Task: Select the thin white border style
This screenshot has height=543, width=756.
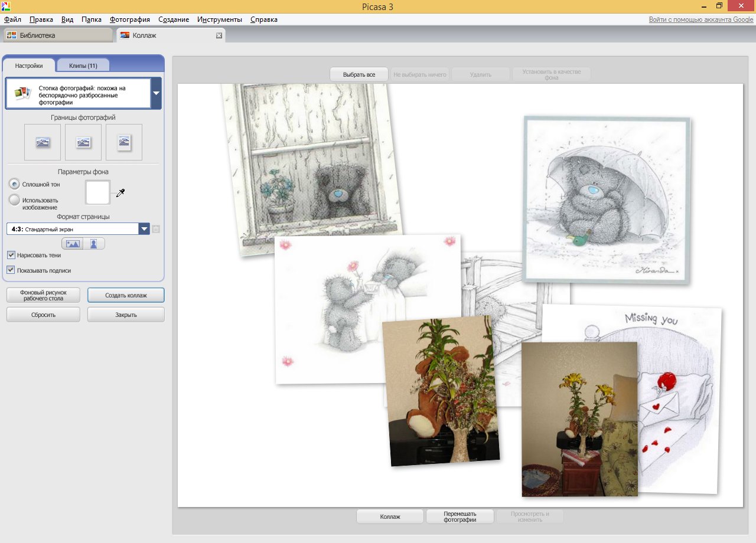Action: (x=83, y=142)
